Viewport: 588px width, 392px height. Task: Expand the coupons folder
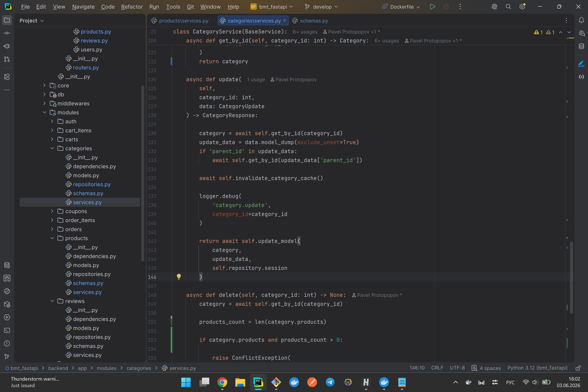(x=52, y=211)
